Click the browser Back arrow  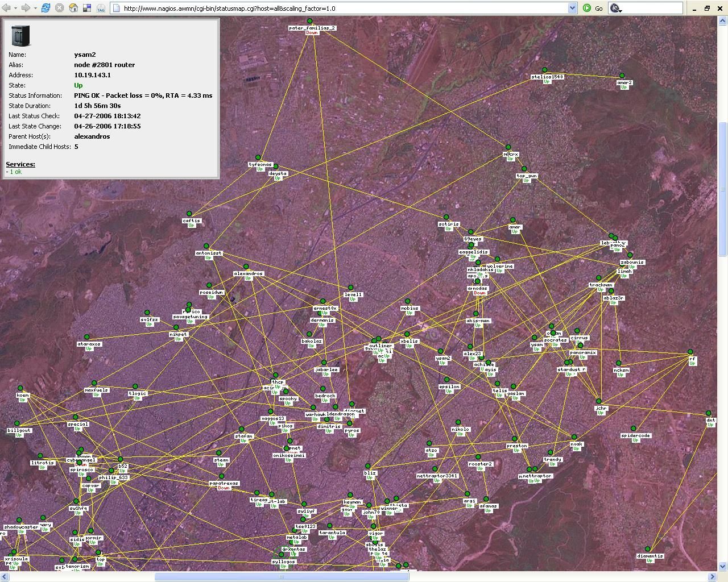[x=7, y=8]
